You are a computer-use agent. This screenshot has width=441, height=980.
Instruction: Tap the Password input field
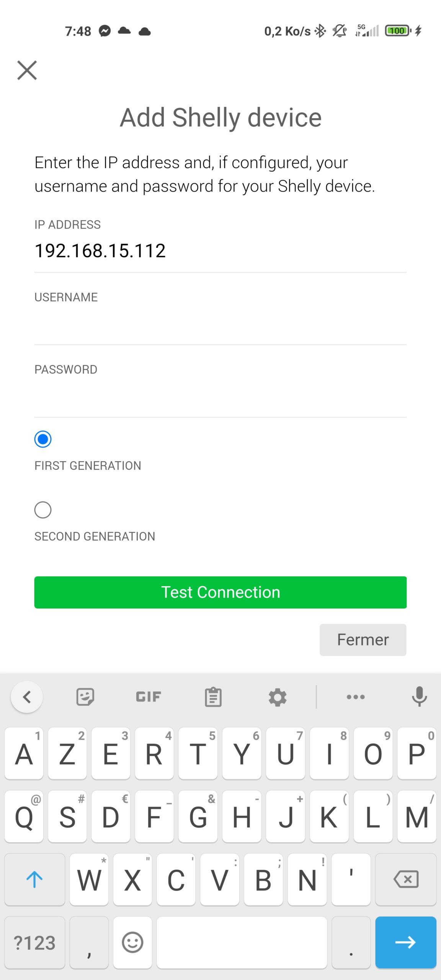220,397
